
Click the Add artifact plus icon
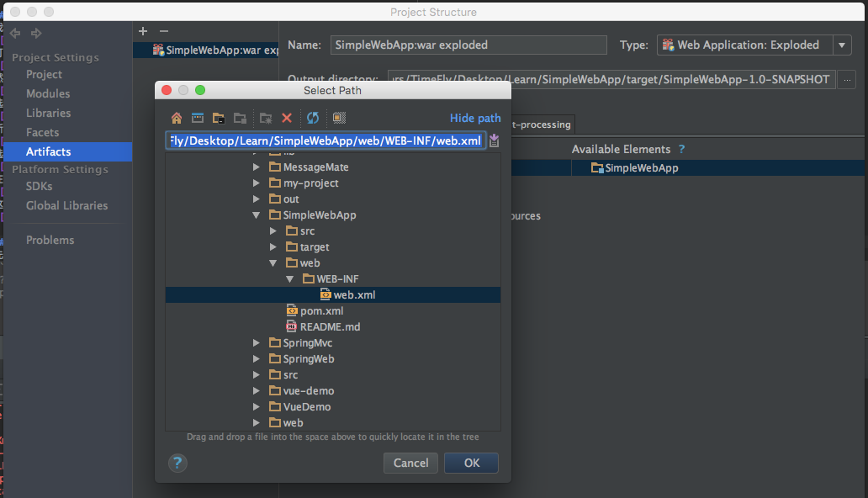[143, 32]
